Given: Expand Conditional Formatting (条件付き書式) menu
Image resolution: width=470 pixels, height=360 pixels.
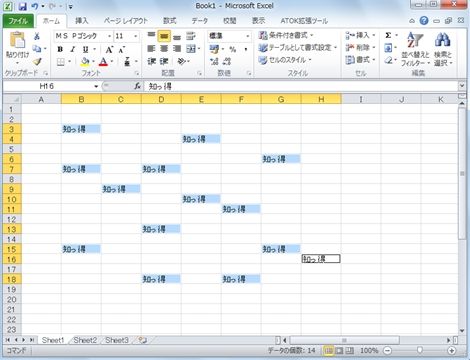Looking at the screenshot, I should pyautogui.click(x=286, y=35).
